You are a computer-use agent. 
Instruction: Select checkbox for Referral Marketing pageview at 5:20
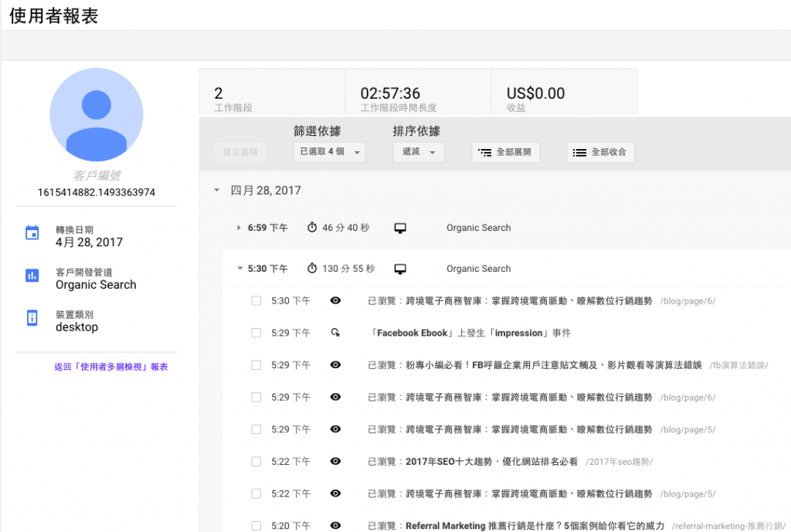[x=256, y=526]
